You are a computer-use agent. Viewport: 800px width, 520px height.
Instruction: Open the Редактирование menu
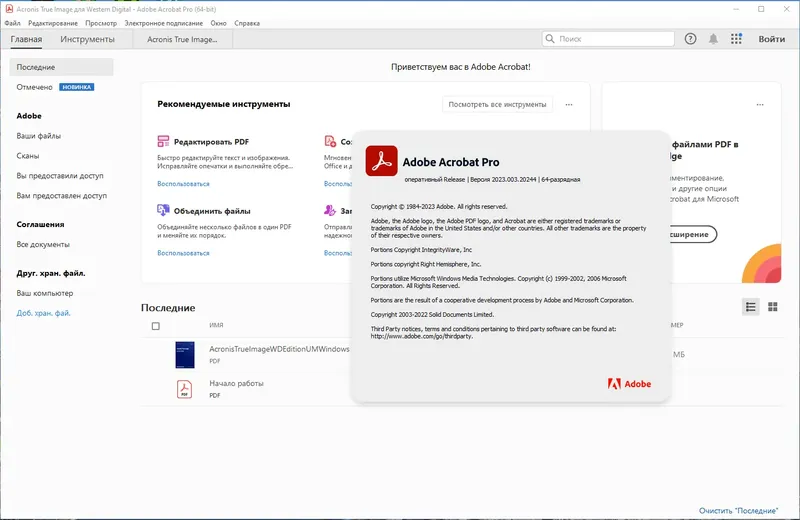53,23
